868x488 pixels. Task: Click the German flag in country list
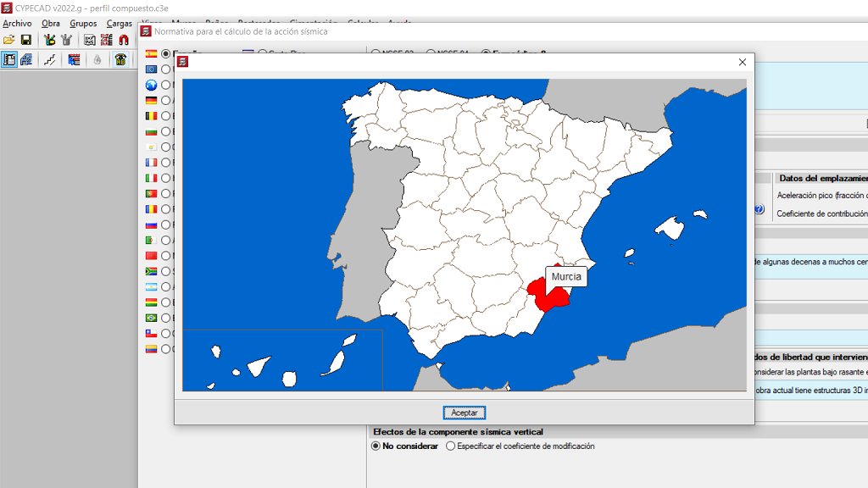tap(152, 100)
